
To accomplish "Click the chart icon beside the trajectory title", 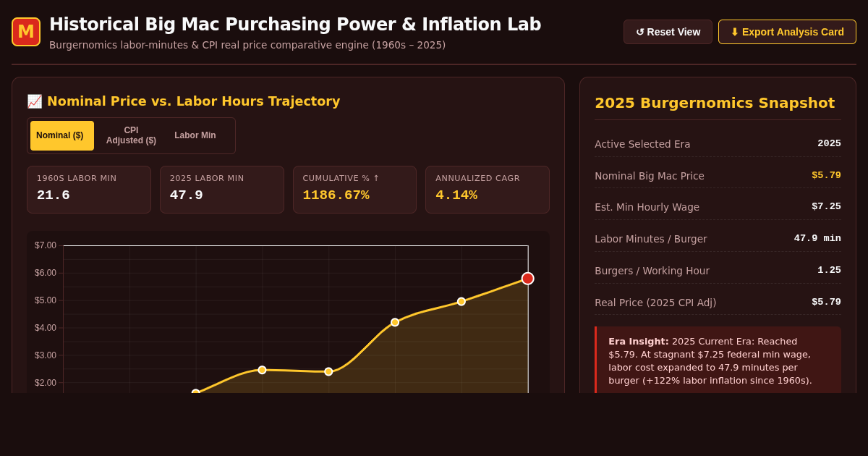I will click(x=35, y=101).
